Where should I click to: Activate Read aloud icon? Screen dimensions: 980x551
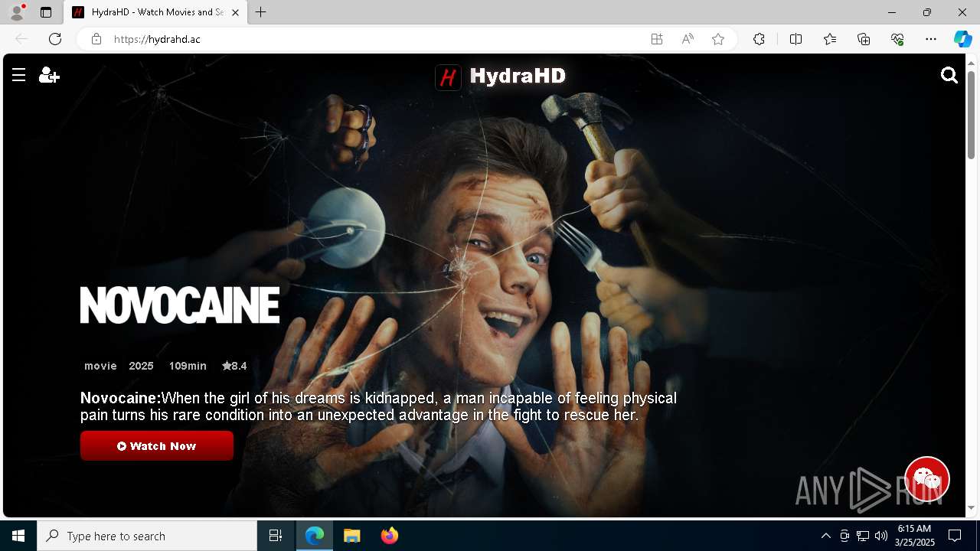pyautogui.click(x=688, y=39)
